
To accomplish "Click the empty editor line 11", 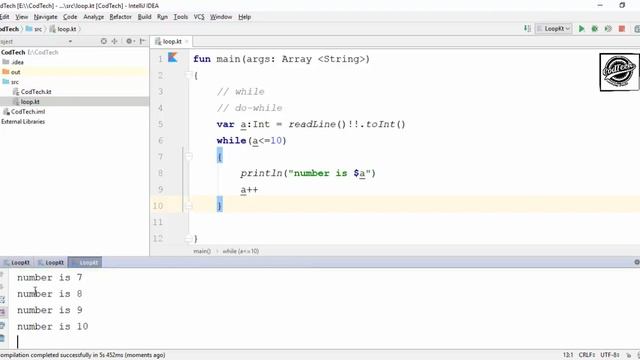I will (x=414, y=222).
